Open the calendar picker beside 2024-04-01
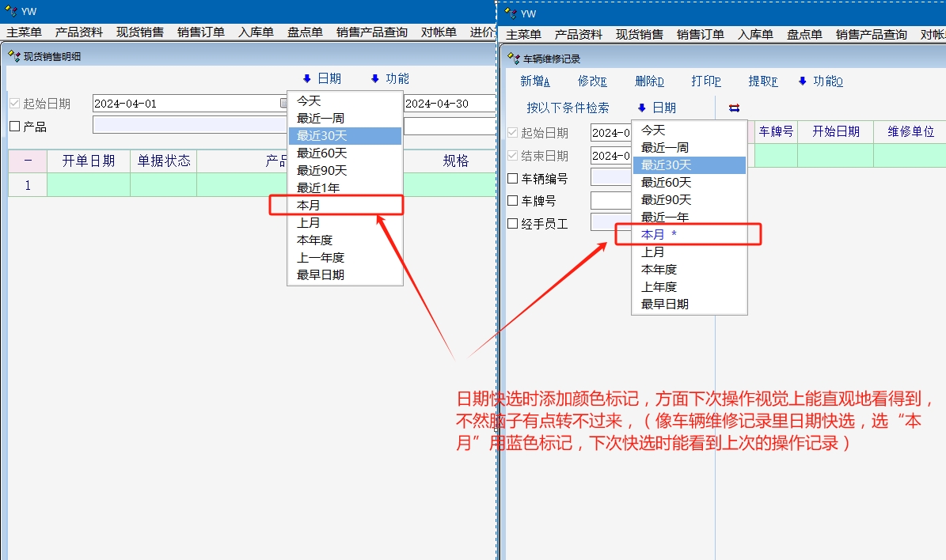 pos(283,104)
